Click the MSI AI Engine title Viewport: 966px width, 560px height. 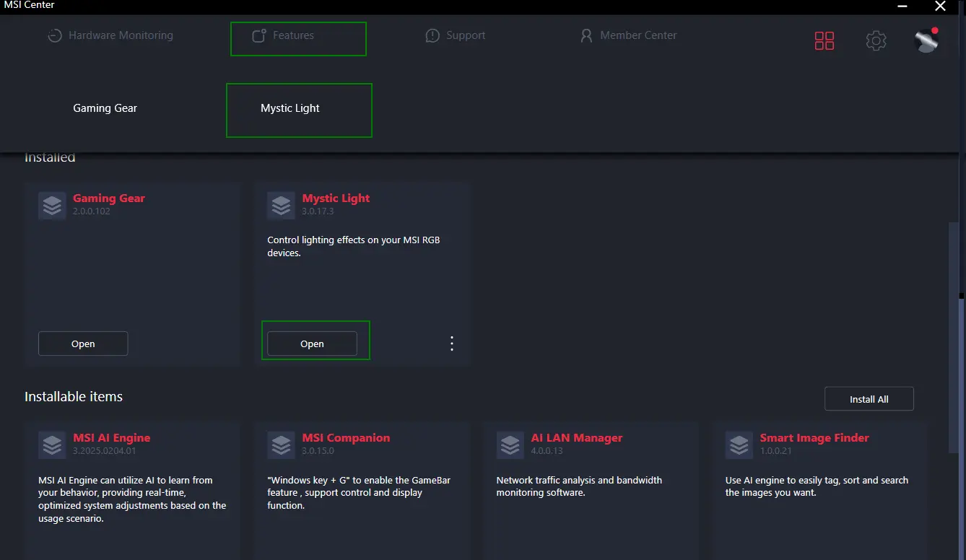point(112,438)
